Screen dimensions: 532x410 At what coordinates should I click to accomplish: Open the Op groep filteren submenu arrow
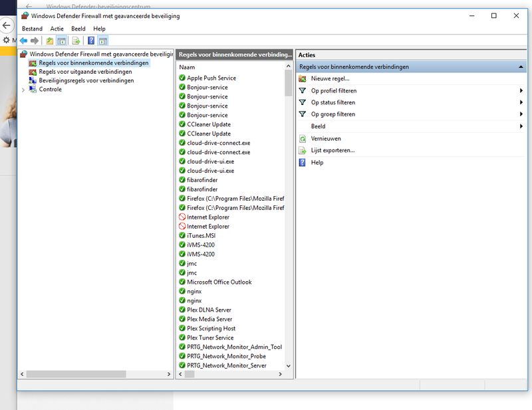pyautogui.click(x=521, y=114)
